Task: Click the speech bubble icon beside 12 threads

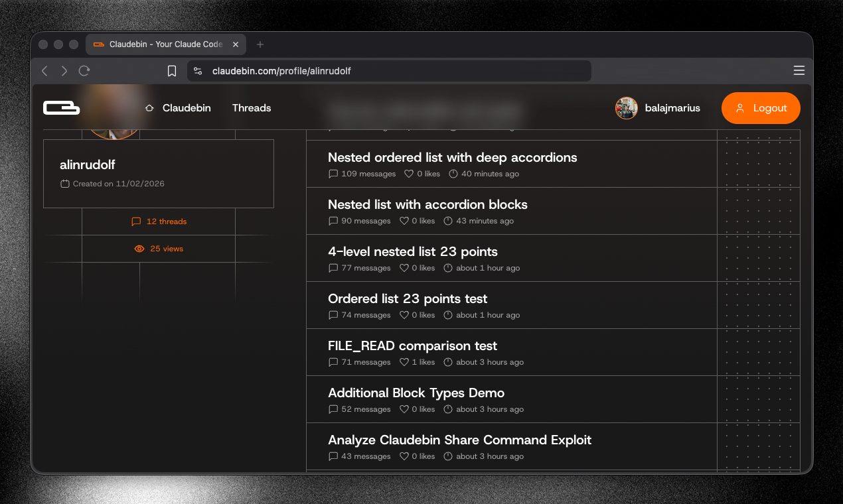Action: 136,221
